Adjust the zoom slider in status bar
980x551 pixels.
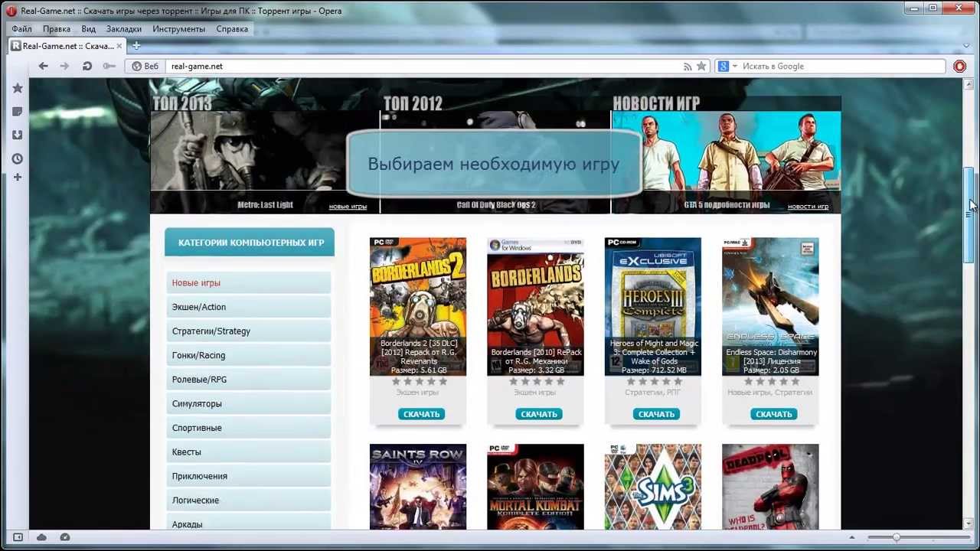coord(896,537)
